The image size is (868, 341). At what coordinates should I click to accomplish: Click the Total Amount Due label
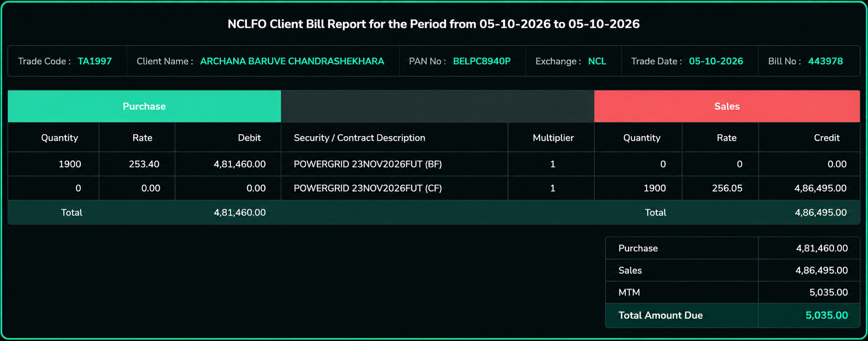(661, 315)
